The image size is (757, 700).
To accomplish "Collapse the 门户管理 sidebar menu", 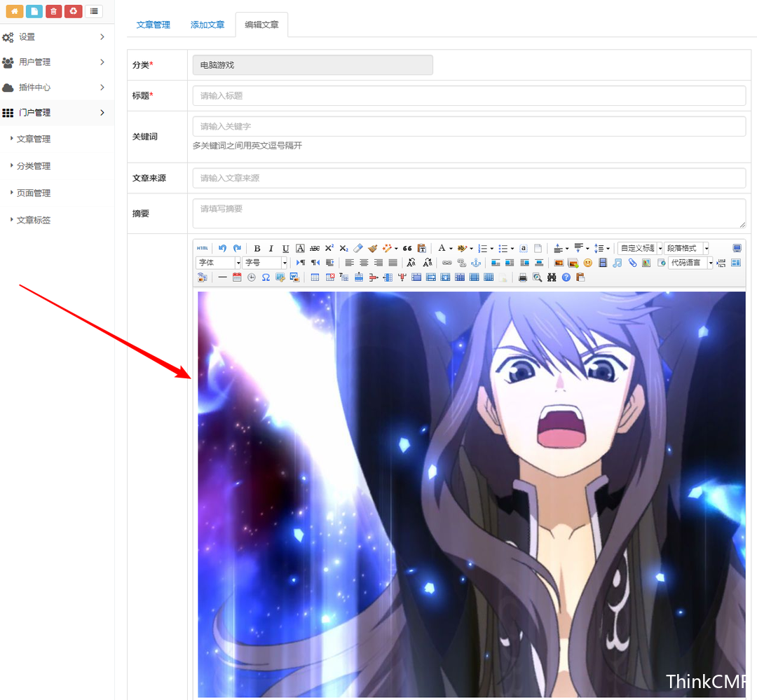I will (x=57, y=113).
